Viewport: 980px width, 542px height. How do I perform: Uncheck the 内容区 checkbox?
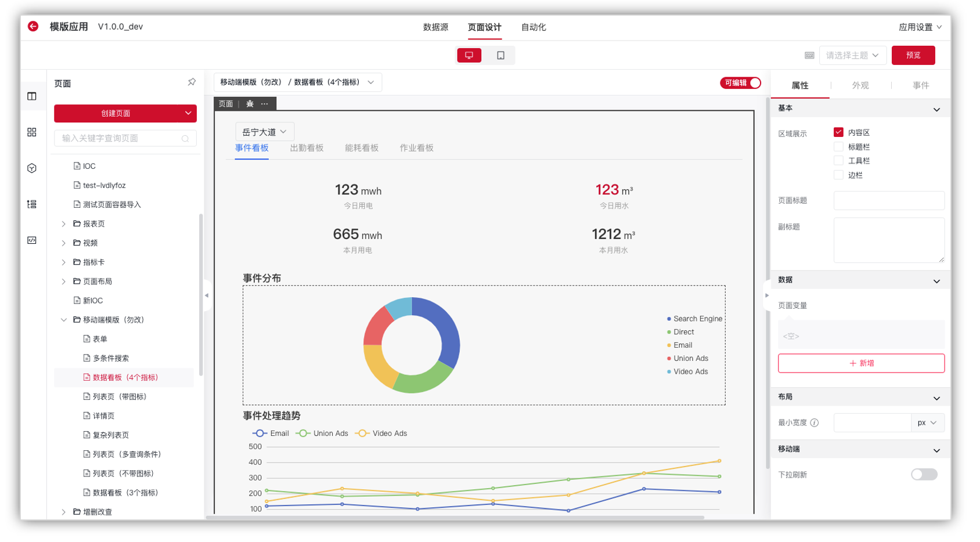click(838, 132)
